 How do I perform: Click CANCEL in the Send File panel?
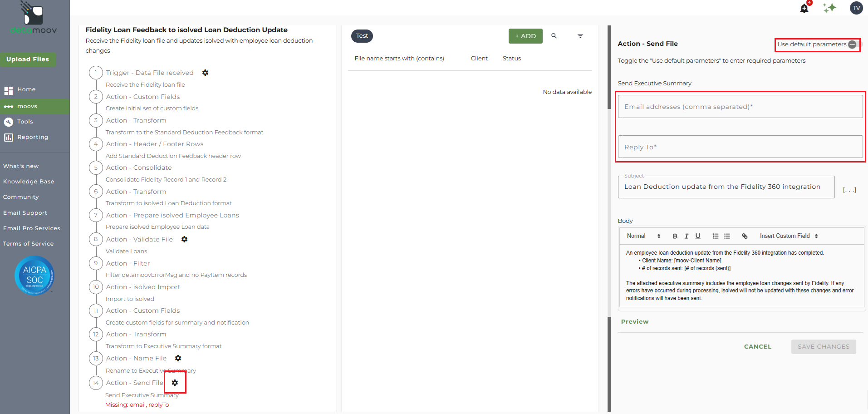coord(758,347)
